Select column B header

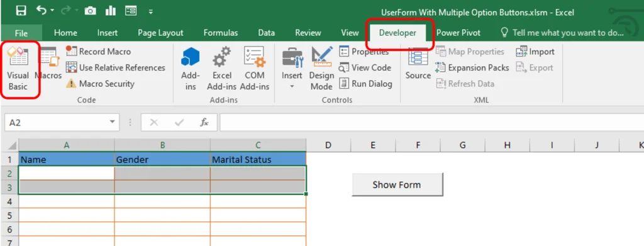(162, 145)
